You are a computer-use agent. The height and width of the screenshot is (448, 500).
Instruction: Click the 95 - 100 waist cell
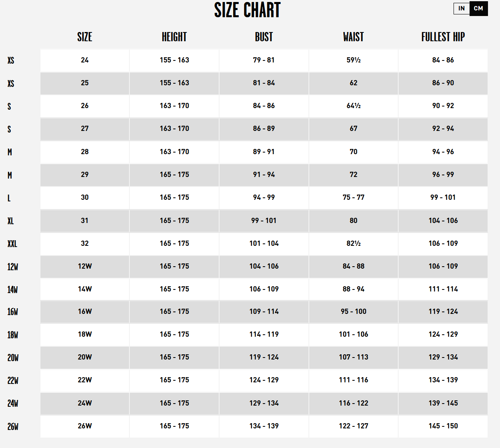(353, 311)
